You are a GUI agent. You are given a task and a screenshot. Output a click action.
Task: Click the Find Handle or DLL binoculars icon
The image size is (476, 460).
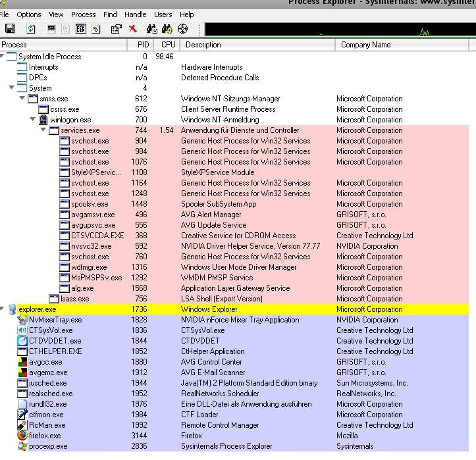point(152,29)
